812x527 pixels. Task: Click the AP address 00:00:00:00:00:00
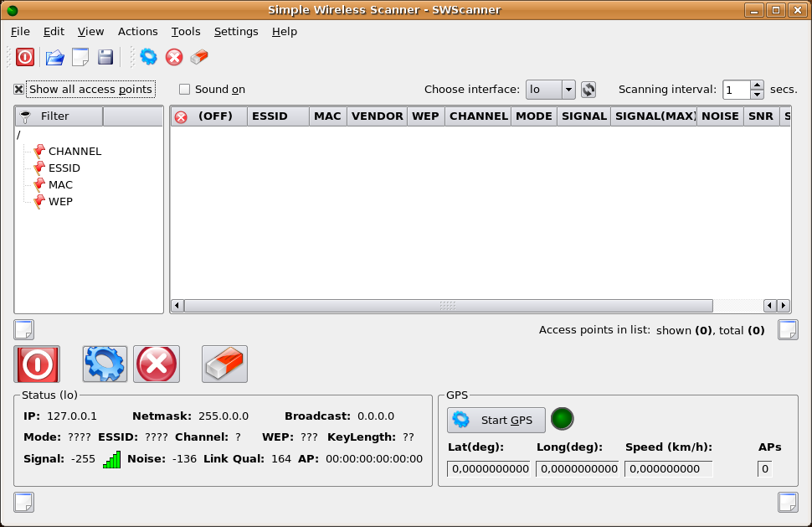click(374, 459)
